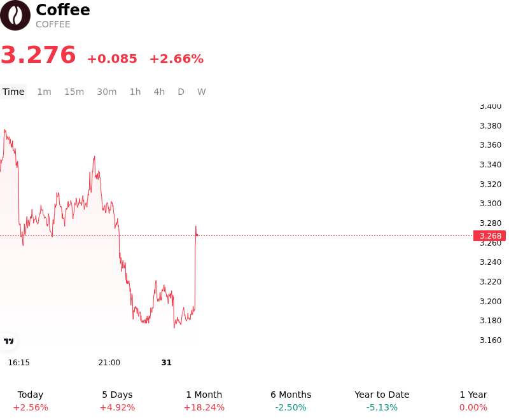Click the 3.268 current price label
Viewport: 509px width, 420px height.
489,236
